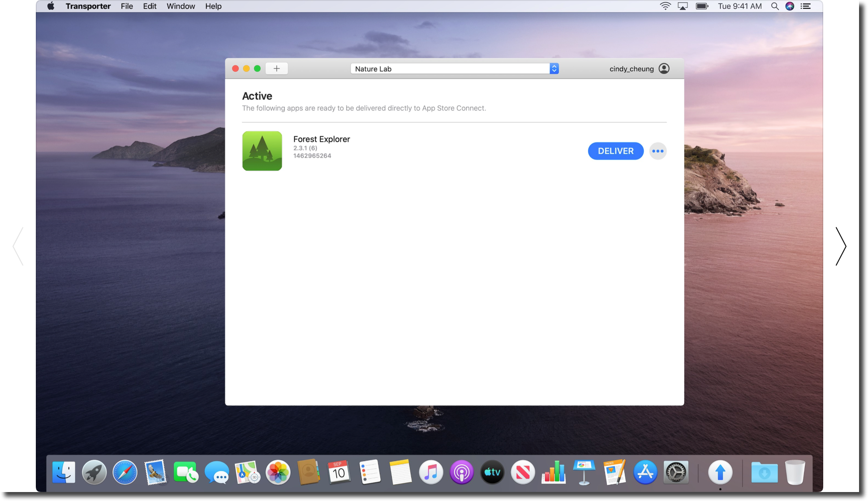868x501 pixels.
Task: Open Contacts from the Dock
Action: point(309,472)
